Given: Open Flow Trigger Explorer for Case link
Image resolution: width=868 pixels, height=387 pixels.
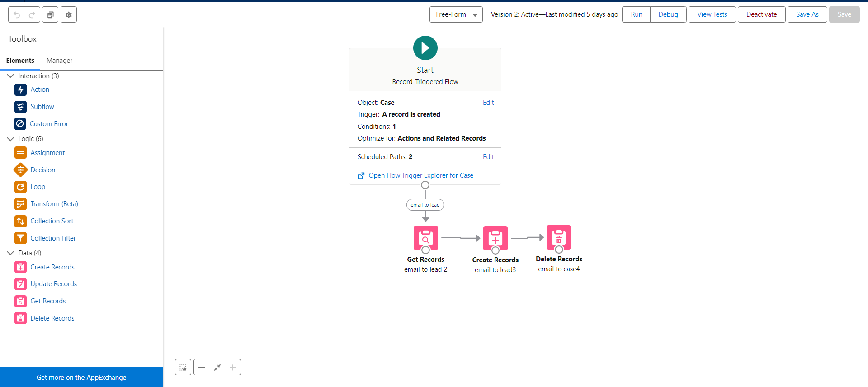Looking at the screenshot, I should pyautogui.click(x=420, y=175).
